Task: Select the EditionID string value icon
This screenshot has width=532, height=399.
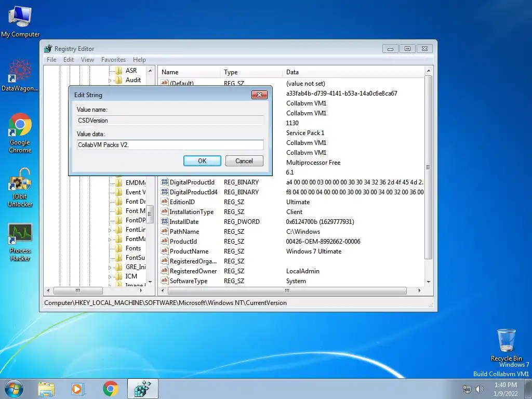Action: (165, 202)
